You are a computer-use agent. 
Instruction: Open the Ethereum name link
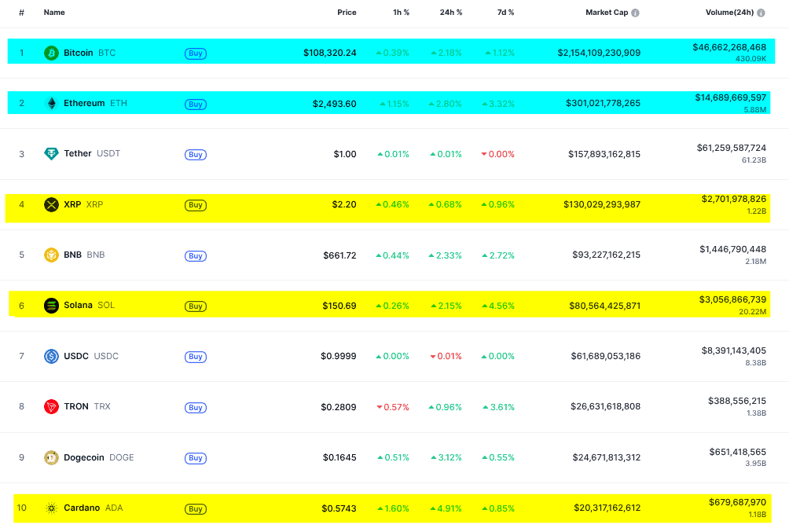click(85, 103)
